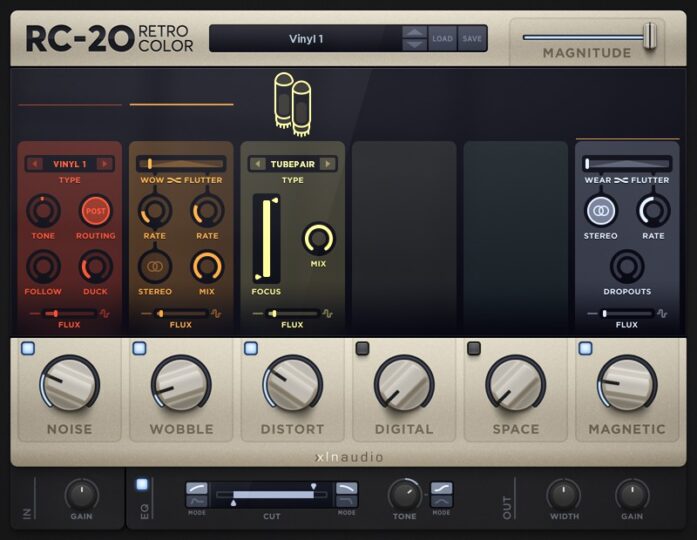The image size is (697, 540).
Task: Click the EQ Cut range bar
Action: [x=272, y=495]
